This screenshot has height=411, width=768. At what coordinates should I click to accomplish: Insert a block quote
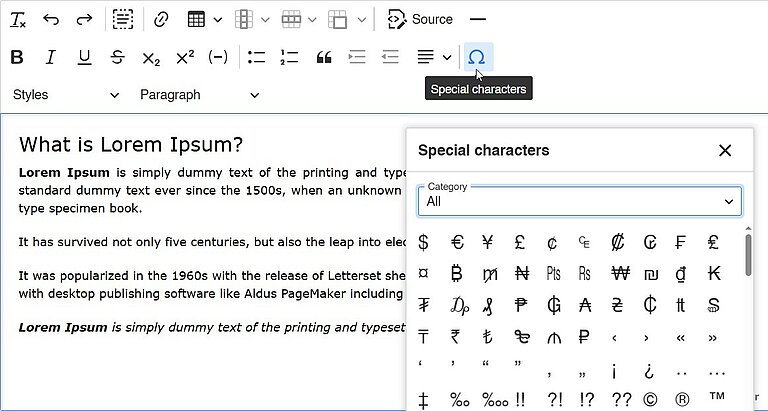click(x=323, y=57)
